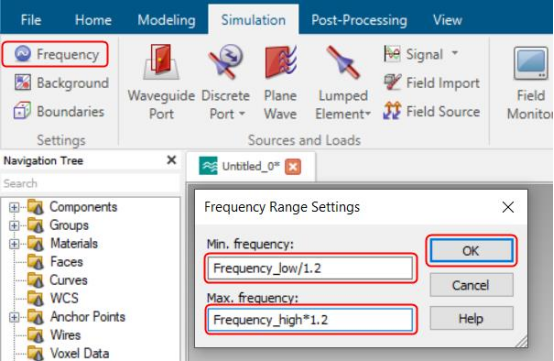This screenshot has width=554, height=361.
Task: Switch to the Modeling ribbon tab
Action: pyautogui.click(x=166, y=20)
